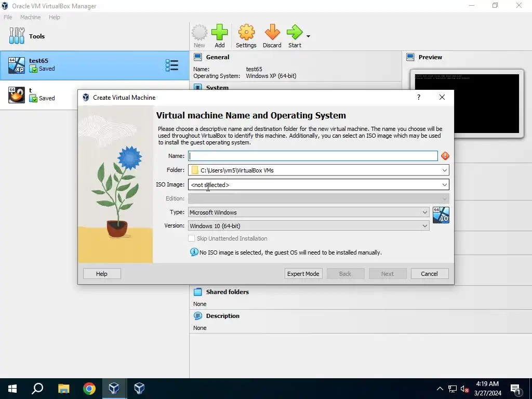Open the Type dropdown showing Microsoft Windows
The height and width of the screenshot is (399, 532).
[309, 212]
